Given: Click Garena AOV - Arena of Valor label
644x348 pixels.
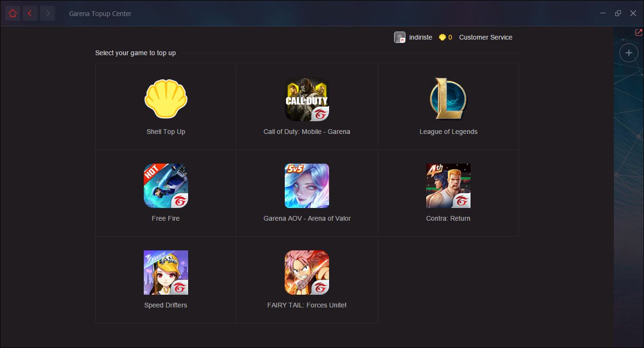Looking at the screenshot, I should 307,218.
